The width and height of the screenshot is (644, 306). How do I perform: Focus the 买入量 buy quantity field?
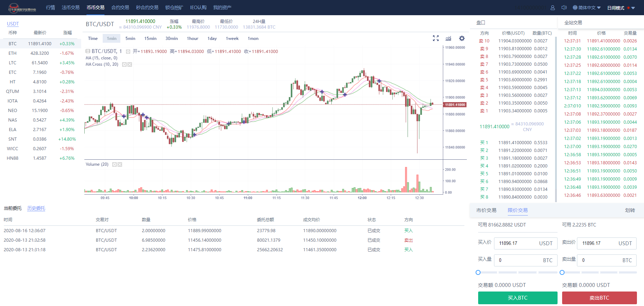point(525,260)
